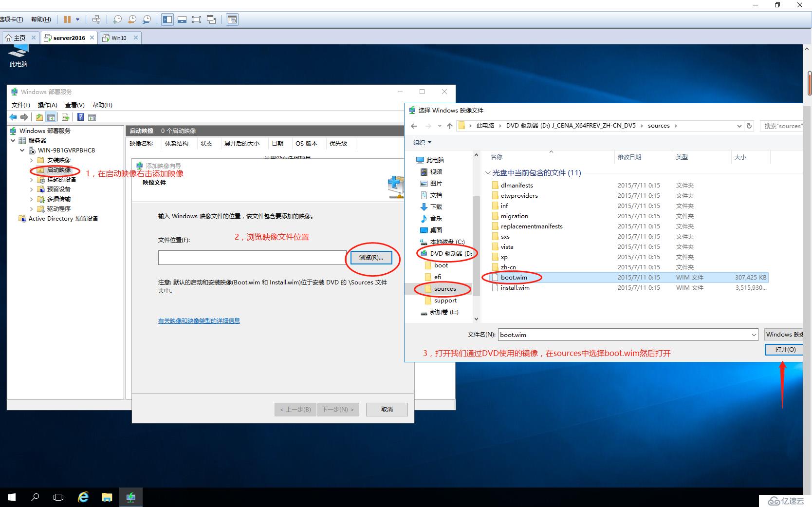Select 音乐 in the navigation pane

click(x=431, y=218)
